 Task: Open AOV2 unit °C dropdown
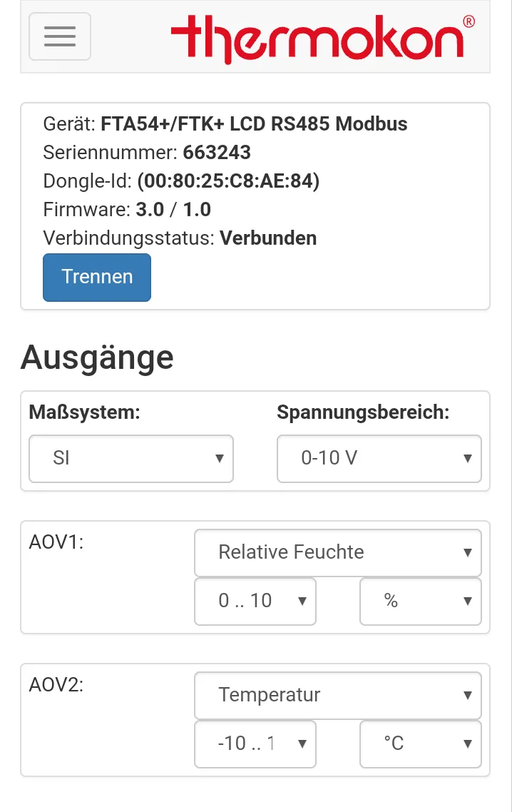pos(421,744)
